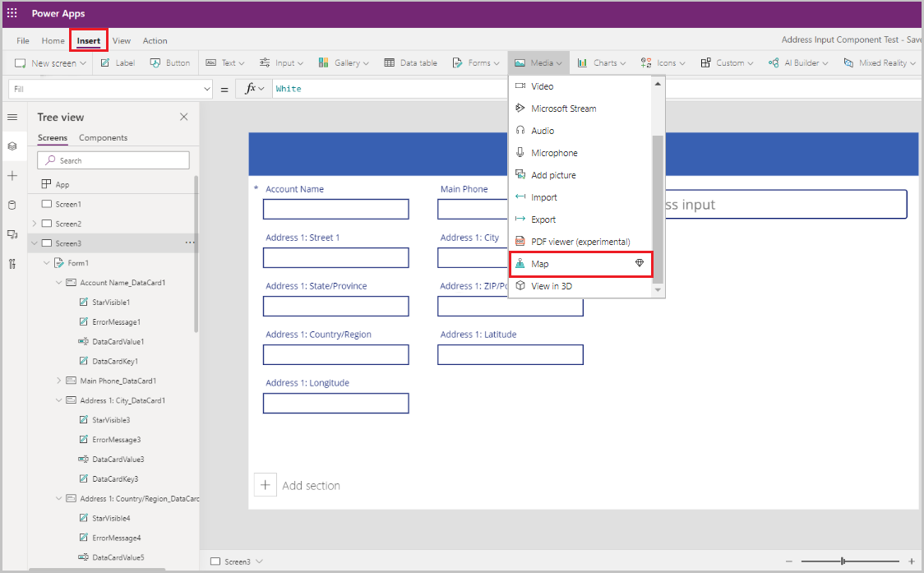Switch to the Insert tab
The width and height of the screenshot is (924, 573).
click(x=89, y=40)
